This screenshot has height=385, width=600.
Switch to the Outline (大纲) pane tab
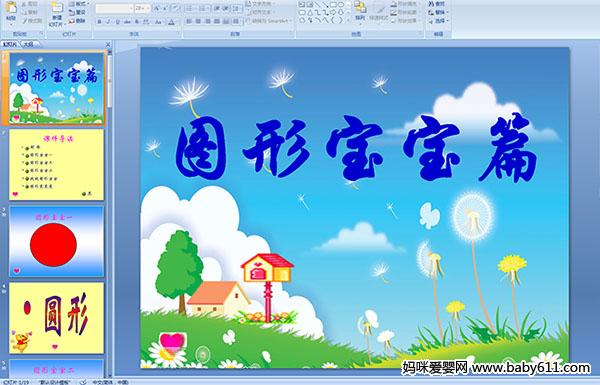[x=29, y=44]
